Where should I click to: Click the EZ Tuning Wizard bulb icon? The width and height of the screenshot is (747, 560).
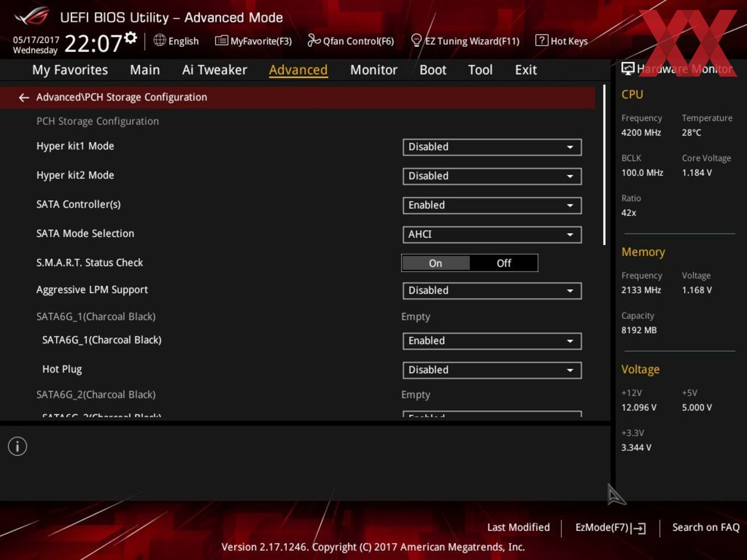pos(416,40)
